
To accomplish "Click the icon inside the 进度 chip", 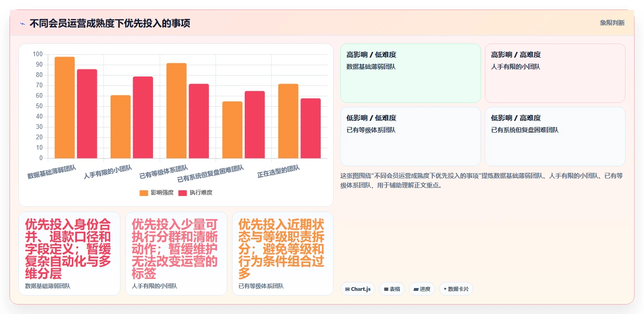I will [x=416, y=289].
